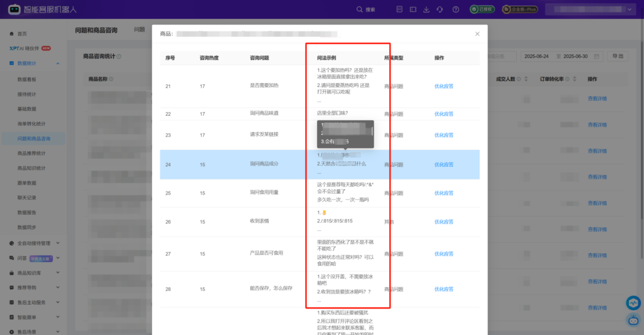Open 商品推荐统计 in the sidebar

[31, 153]
